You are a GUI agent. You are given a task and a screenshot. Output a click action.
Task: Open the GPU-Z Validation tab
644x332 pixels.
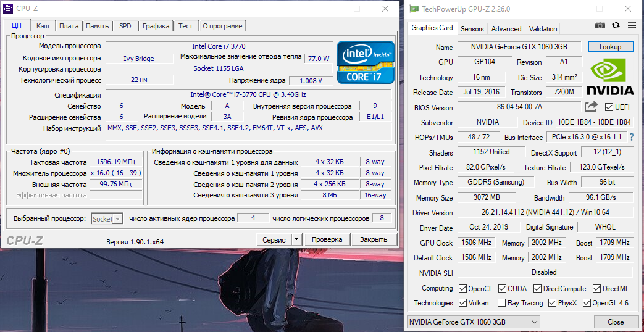coord(543,29)
